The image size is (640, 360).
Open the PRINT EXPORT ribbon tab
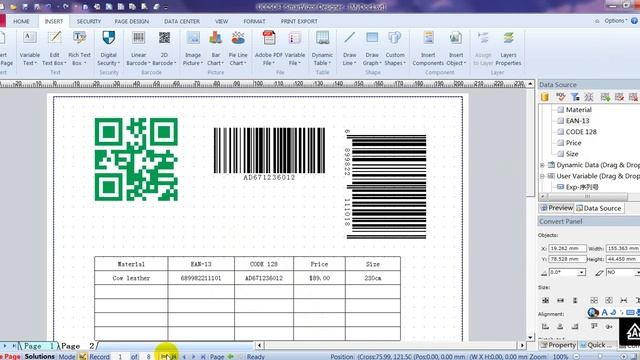[x=299, y=21]
